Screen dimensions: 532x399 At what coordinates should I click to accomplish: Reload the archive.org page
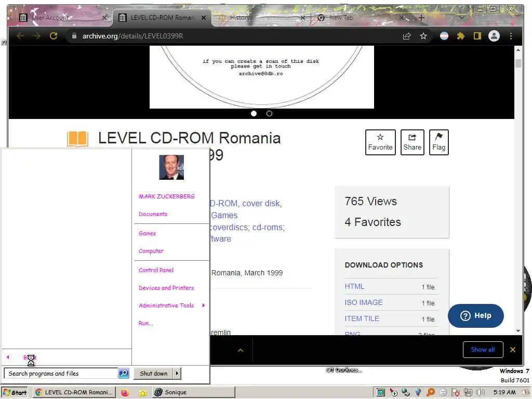point(54,36)
